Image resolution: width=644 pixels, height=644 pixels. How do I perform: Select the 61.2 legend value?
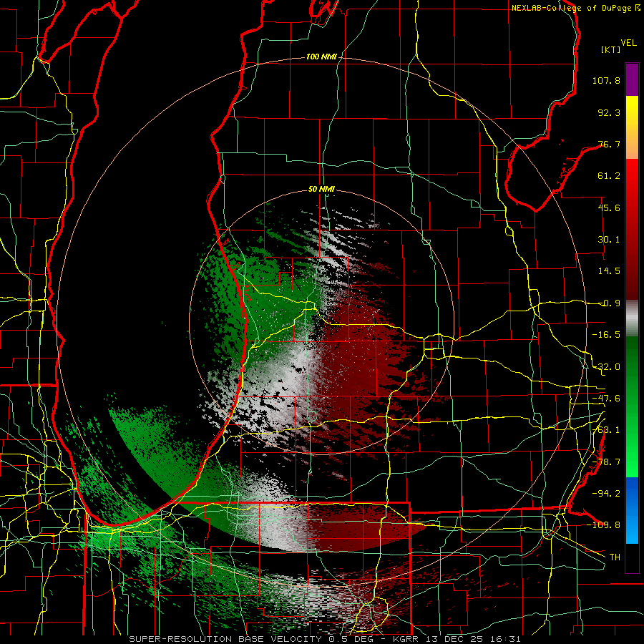(609, 176)
